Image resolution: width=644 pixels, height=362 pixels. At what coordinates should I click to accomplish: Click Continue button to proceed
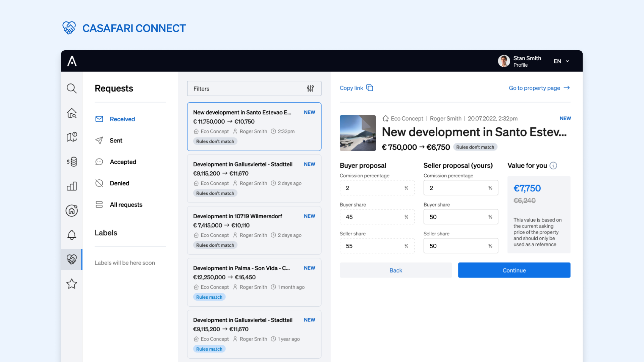pyautogui.click(x=515, y=270)
